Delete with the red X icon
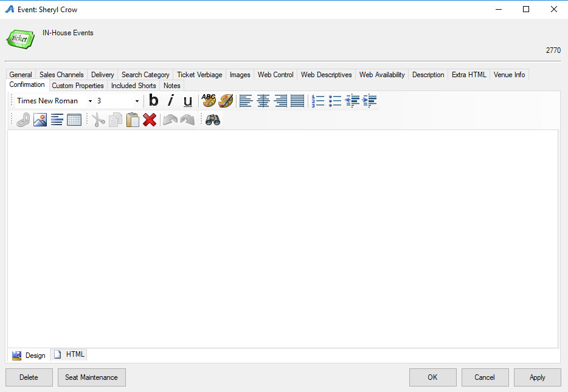 coord(150,120)
